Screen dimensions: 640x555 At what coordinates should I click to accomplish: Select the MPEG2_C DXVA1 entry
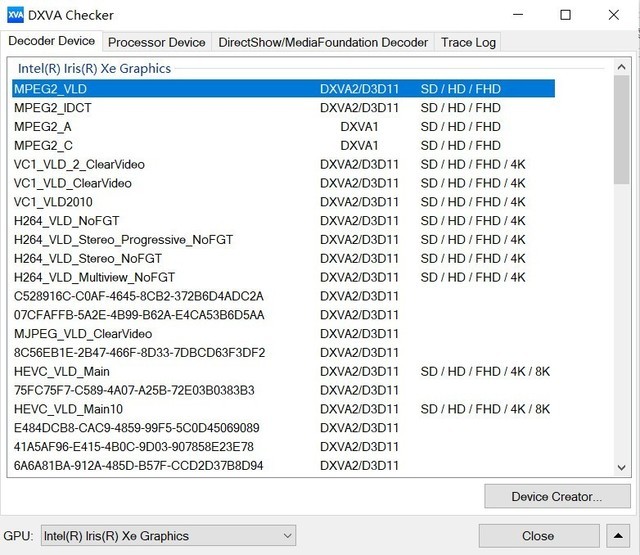pos(283,145)
